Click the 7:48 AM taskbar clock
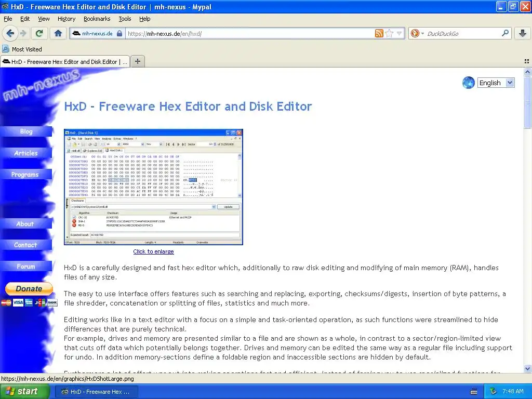The height and width of the screenshot is (399, 532). pyautogui.click(x=513, y=392)
